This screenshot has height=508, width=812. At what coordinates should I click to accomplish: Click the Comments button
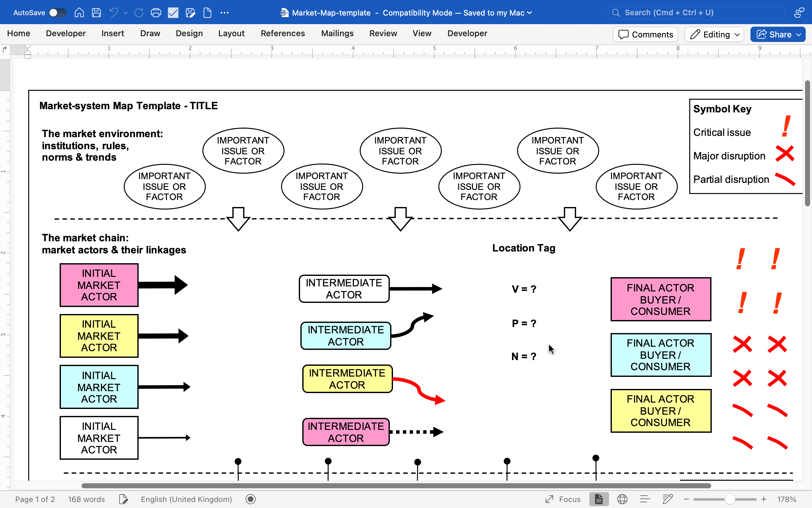(x=645, y=34)
